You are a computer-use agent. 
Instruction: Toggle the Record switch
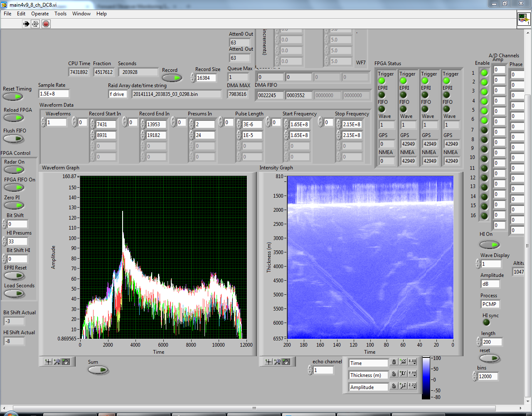(172, 78)
